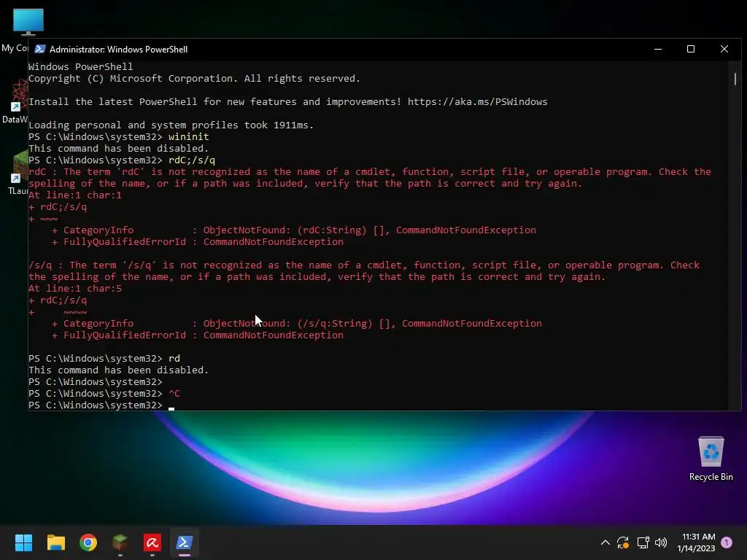Open the Avira antivirus taskbar icon
The height and width of the screenshot is (560, 747).
tap(152, 542)
